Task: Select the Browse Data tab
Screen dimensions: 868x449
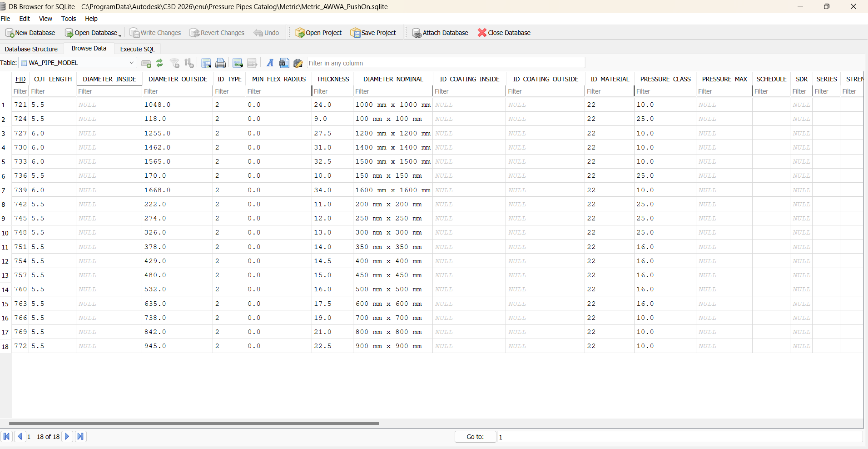Action: click(x=89, y=48)
